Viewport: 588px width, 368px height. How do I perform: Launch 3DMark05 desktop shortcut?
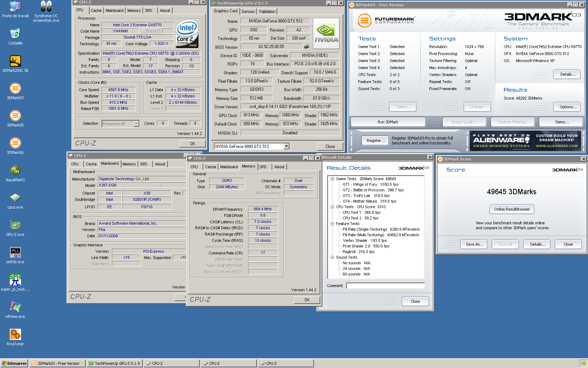pyautogui.click(x=15, y=119)
